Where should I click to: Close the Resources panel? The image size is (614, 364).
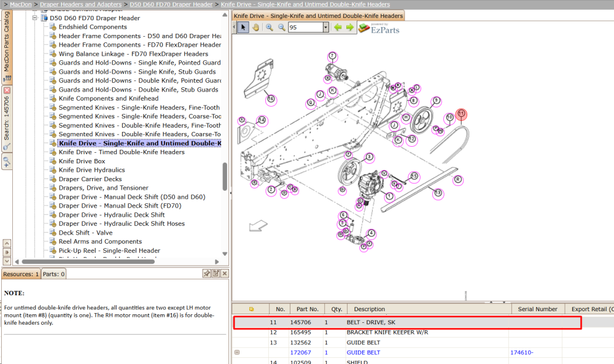[225, 274]
